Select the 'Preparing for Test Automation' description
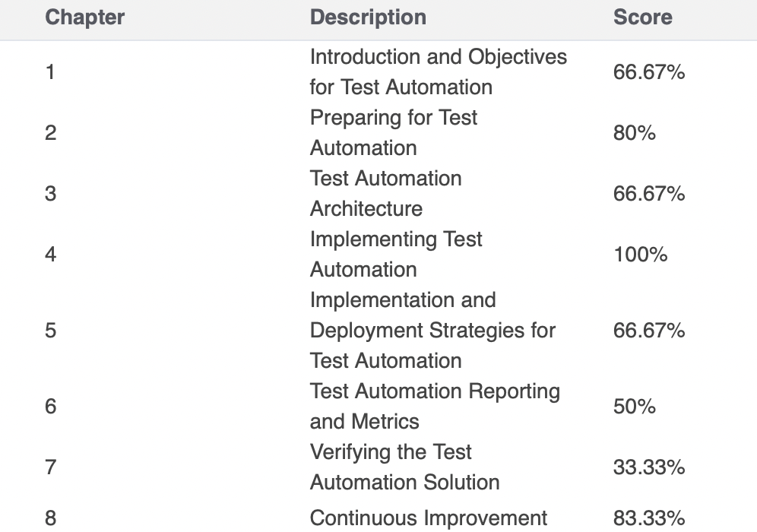Viewport: 757px width, 532px height. click(393, 133)
